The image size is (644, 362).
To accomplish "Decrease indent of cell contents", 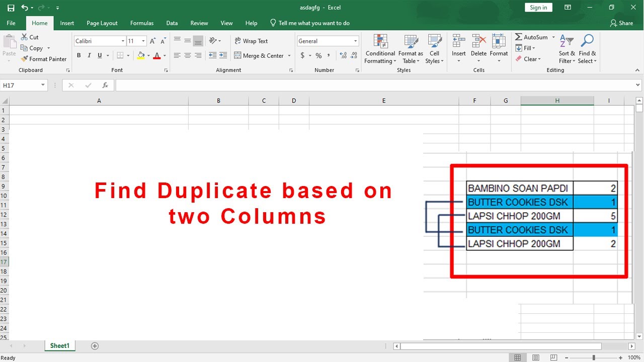I will [213, 56].
